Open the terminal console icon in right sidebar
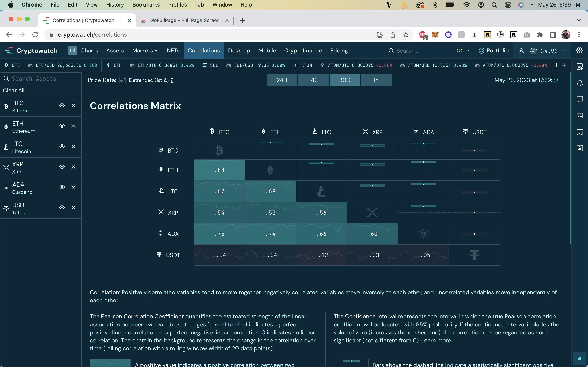Image resolution: width=588 pixels, height=367 pixels. (580, 116)
